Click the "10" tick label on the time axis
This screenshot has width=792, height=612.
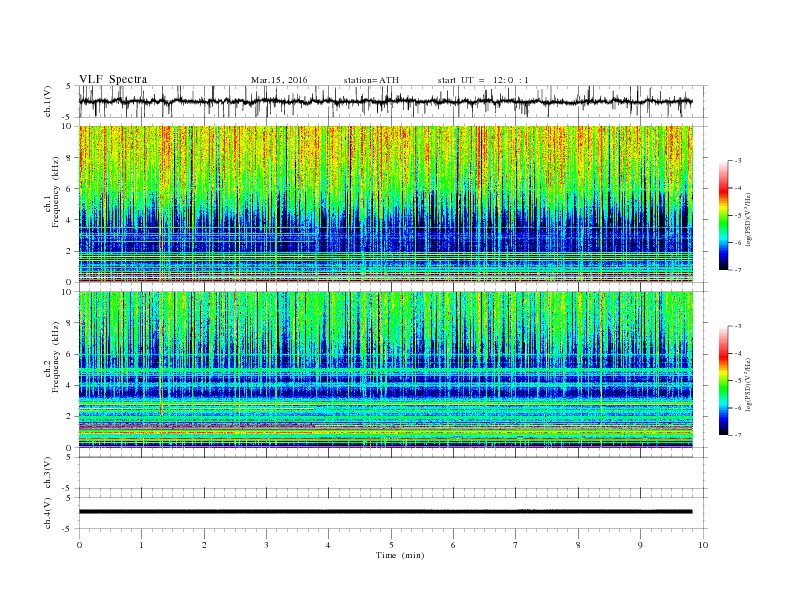[703, 545]
